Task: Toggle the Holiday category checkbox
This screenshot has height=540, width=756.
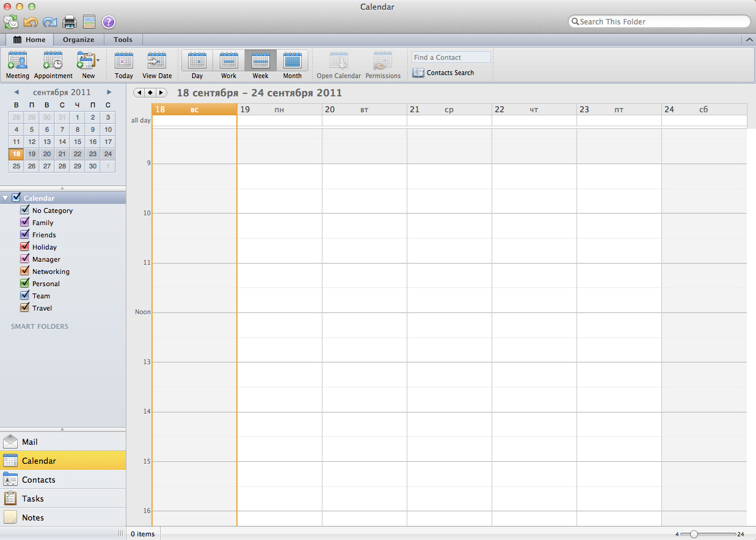Action: 25,247
